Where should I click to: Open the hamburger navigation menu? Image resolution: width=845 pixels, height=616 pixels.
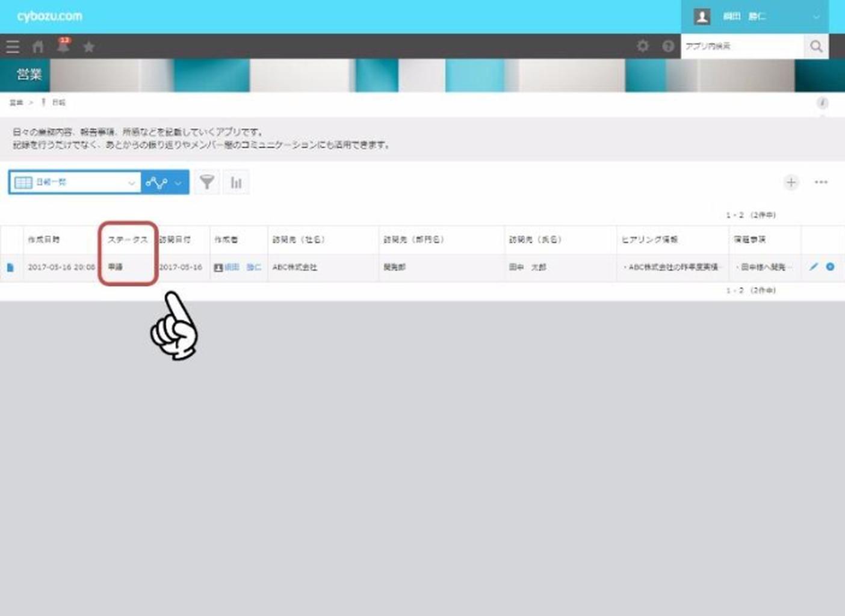click(12, 47)
